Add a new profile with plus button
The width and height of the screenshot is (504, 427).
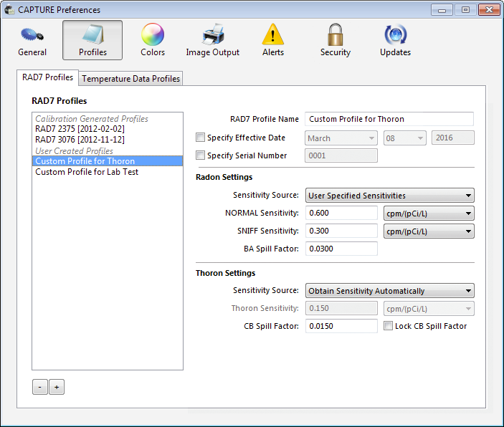pyautogui.click(x=57, y=387)
